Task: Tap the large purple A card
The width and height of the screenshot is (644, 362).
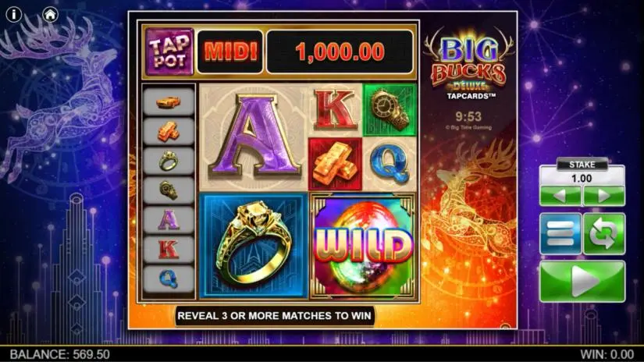Action: 254,137
